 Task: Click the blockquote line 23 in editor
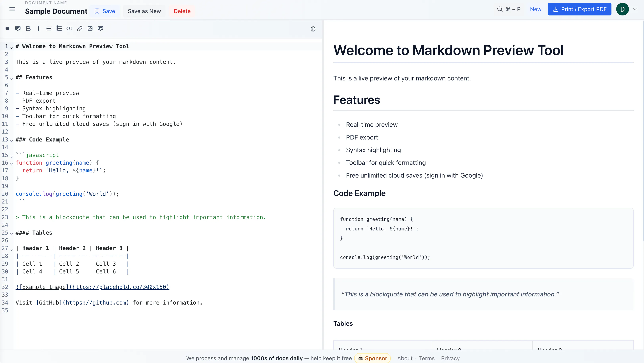pyautogui.click(x=141, y=217)
